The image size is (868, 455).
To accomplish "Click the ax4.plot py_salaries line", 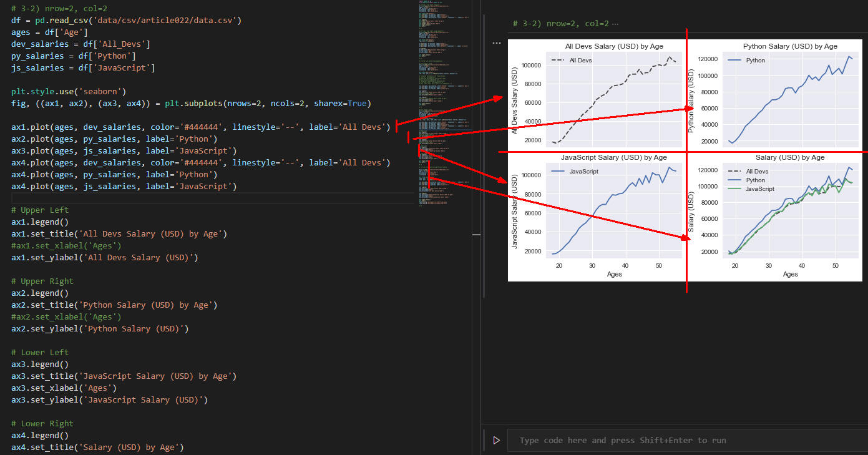I will pos(114,174).
